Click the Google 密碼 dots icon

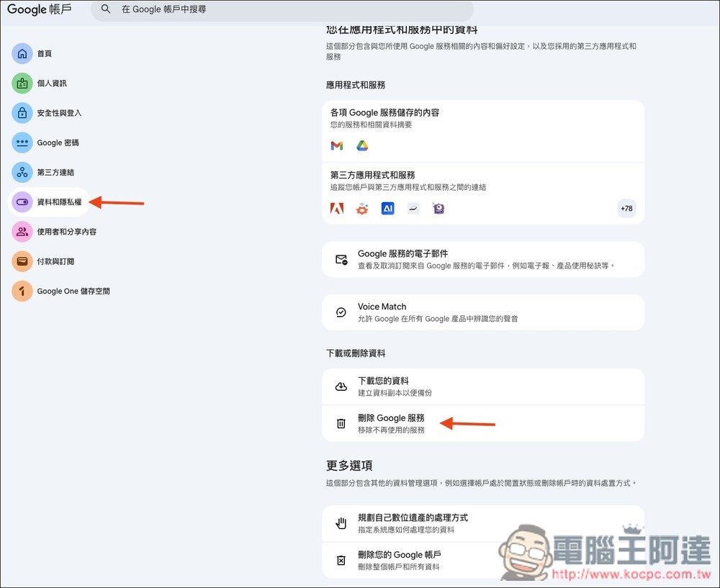(22, 143)
